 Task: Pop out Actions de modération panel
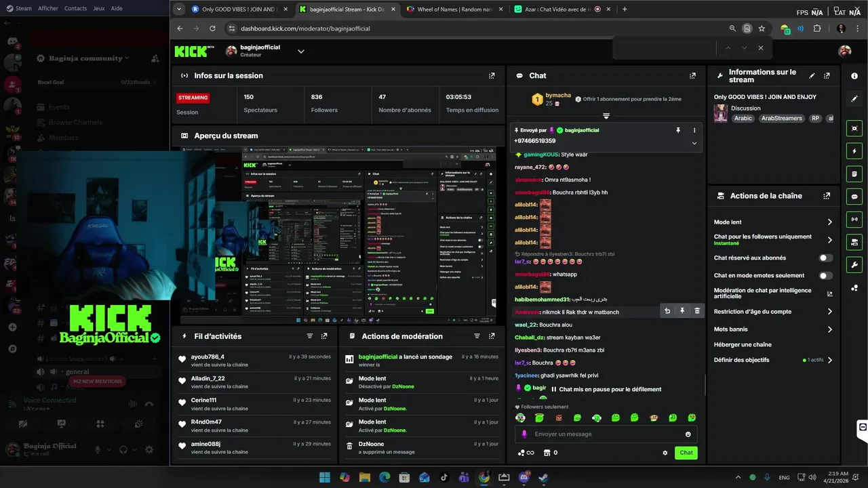(x=492, y=336)
